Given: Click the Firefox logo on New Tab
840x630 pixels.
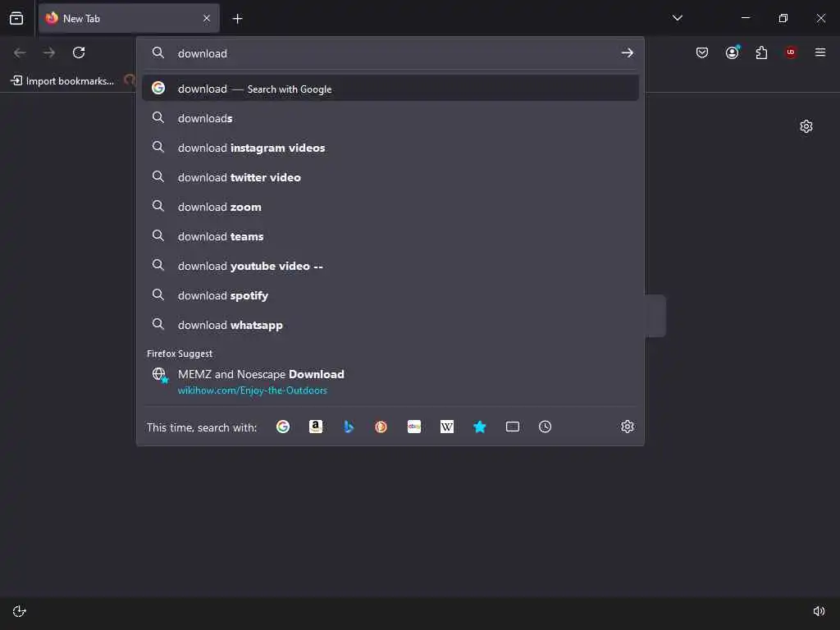Looking at the screenshot, I should point(52,18).
